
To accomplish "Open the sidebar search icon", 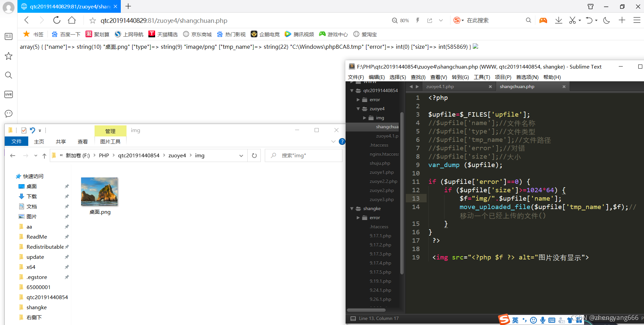I will click(8, 75).
